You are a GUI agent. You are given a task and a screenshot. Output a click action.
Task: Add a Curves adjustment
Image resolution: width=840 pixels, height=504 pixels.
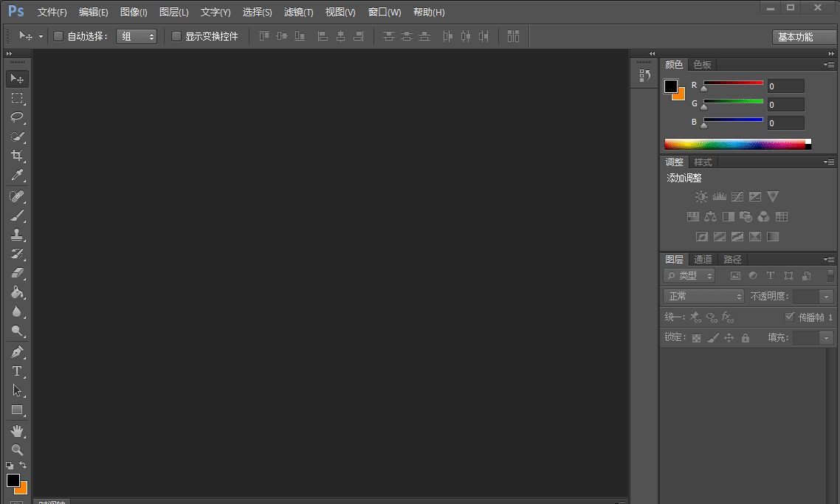pyautogui.click(x=737, y=196)
